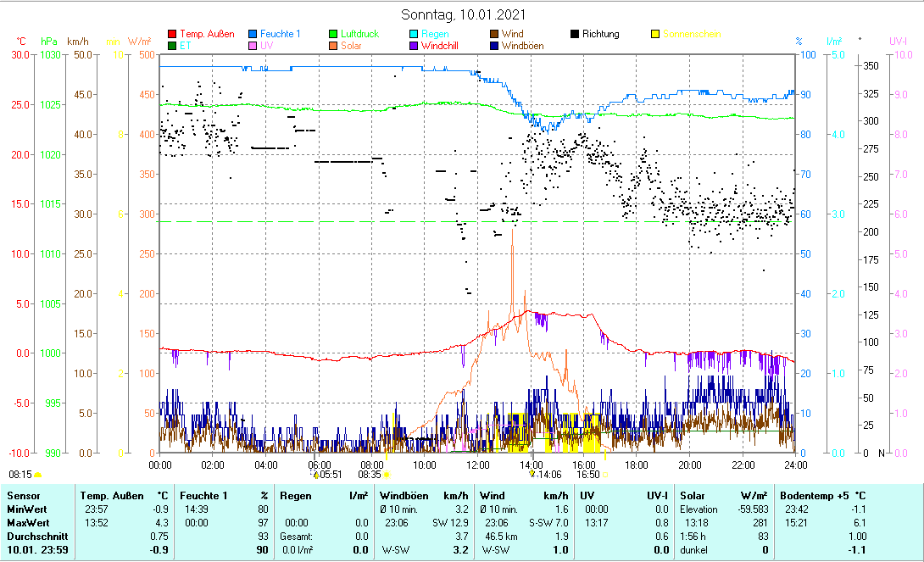Click the UV legend label
The image size is (924, 562).
click(266, 46)
